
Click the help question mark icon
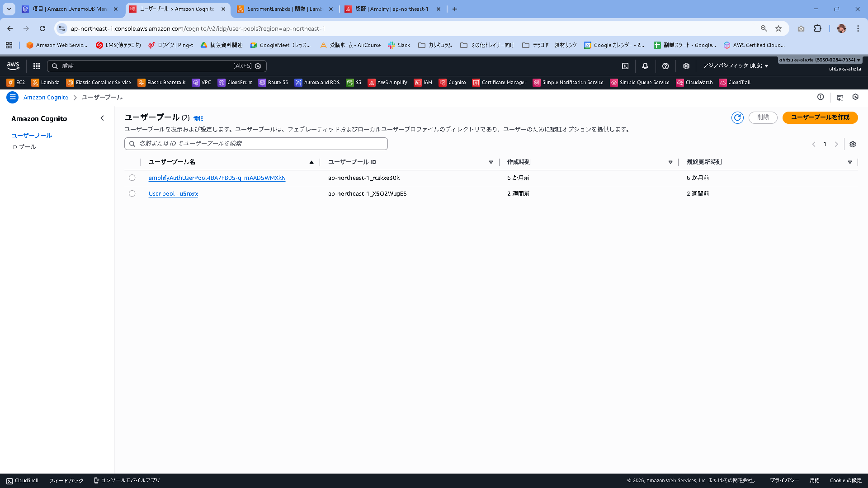coord(665,66)
